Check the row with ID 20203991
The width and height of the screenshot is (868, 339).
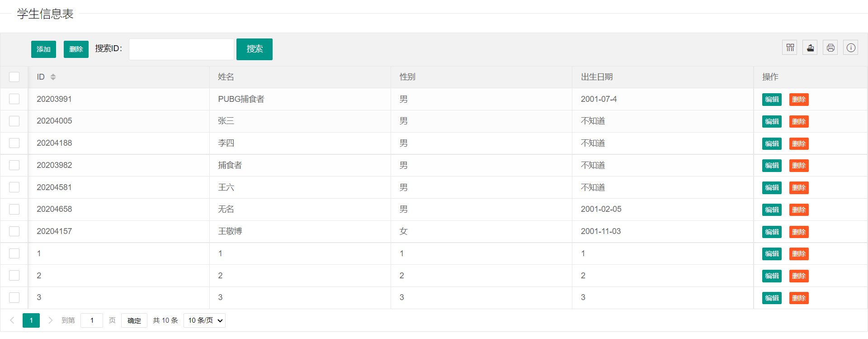pyautogui.click(x=14, y=99)
